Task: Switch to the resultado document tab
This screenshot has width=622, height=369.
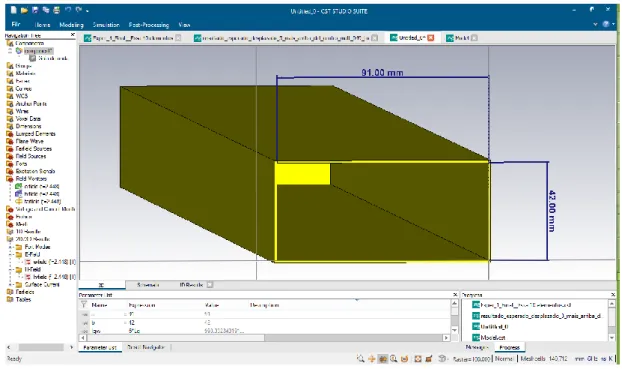Action: 286,38
